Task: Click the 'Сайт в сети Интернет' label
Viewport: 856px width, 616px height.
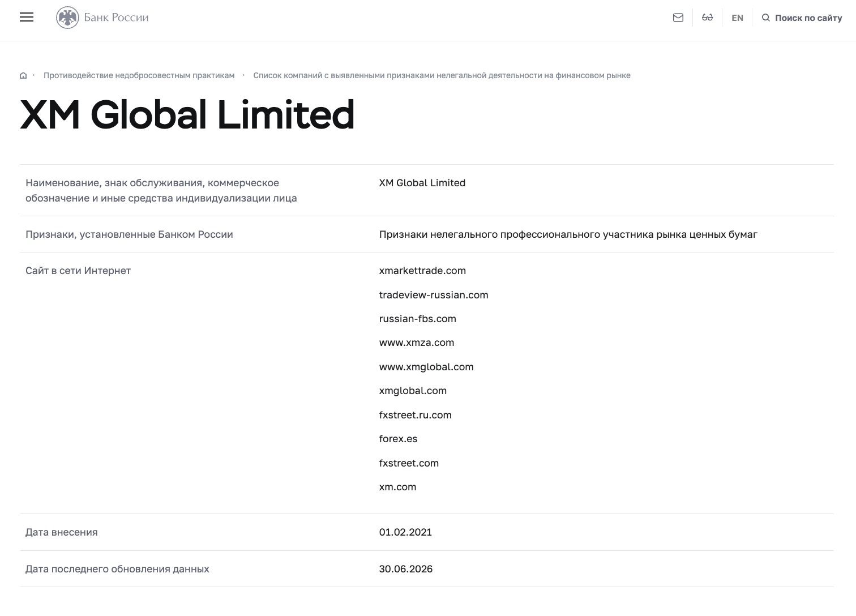Action: 78,271
